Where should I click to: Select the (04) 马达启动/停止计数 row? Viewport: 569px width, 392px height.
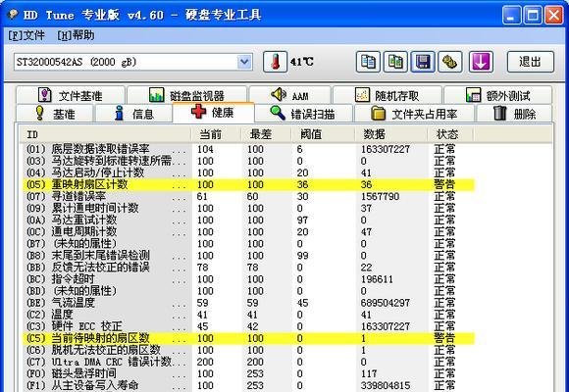click(248, 172)
